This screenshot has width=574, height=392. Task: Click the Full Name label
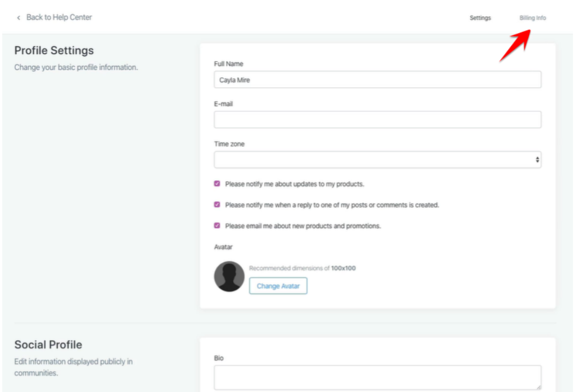(x=228, y=64)
